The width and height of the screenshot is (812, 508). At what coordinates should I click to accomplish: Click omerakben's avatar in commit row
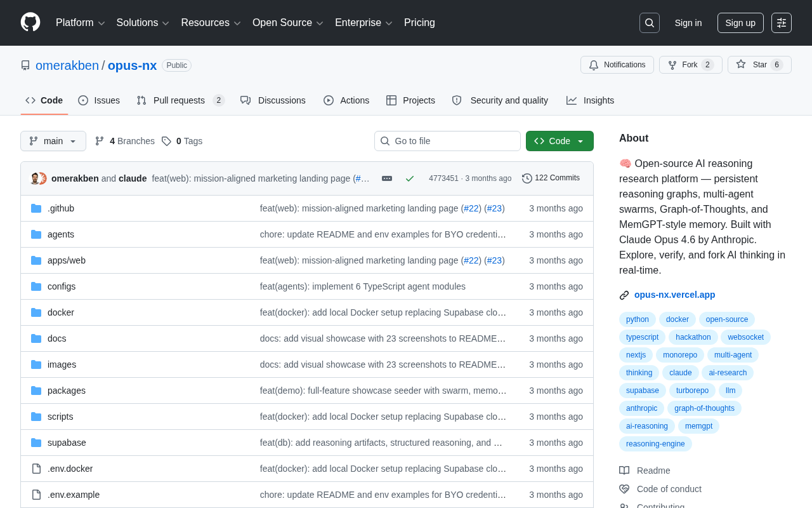pyautogui.click(x=36, y=178)
